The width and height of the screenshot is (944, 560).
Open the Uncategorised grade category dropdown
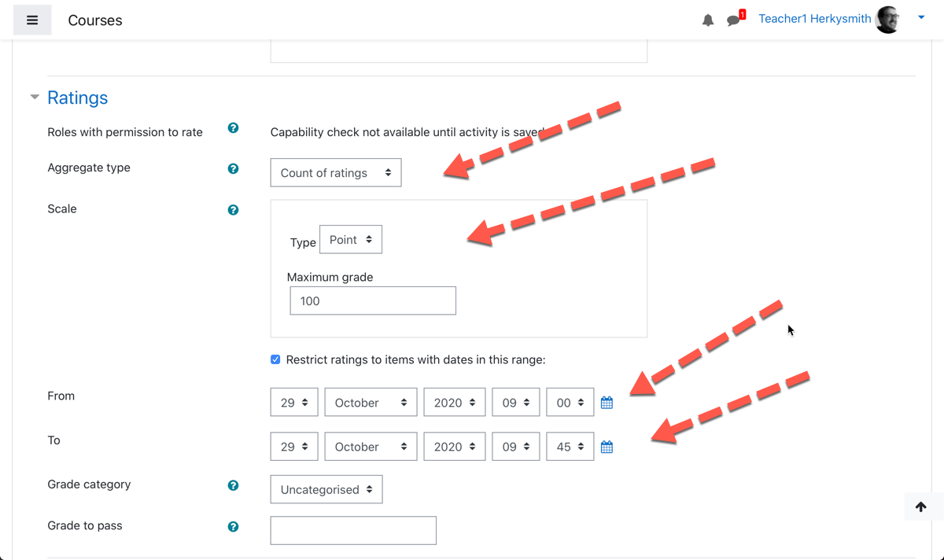tap(326, 489)
